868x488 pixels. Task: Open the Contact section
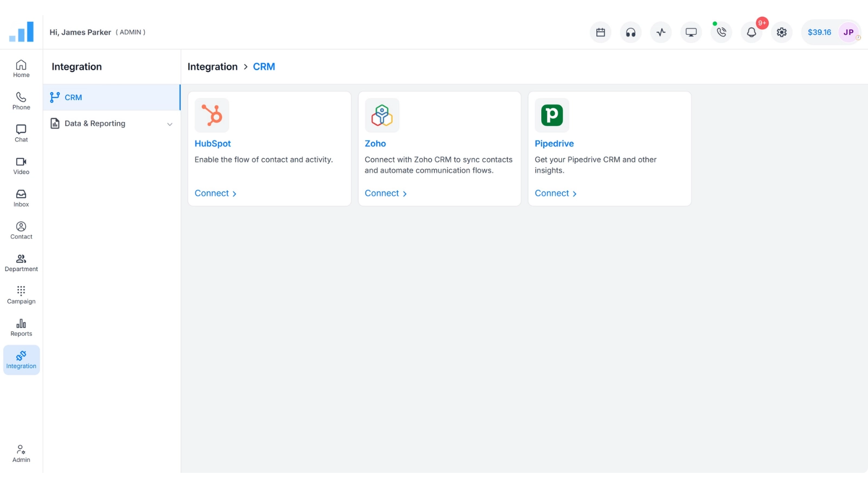[21, 230]
